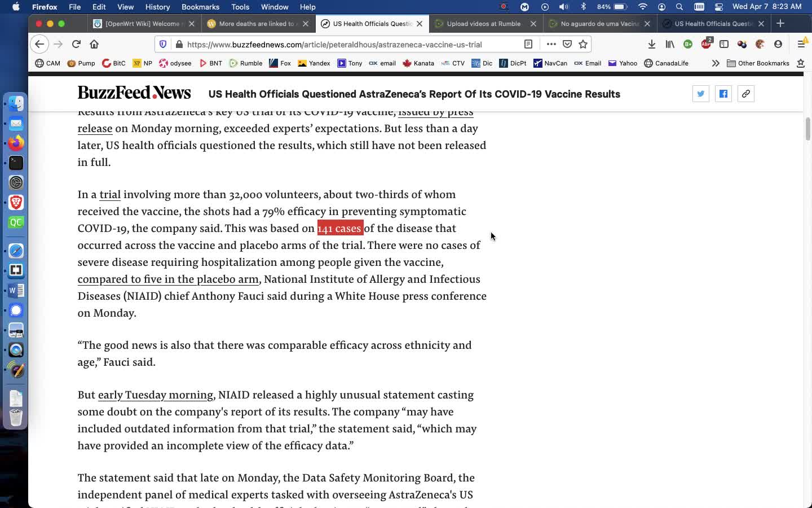Share the article on Twitter
Screen dimensions: 812x508
tap(700, 94)
